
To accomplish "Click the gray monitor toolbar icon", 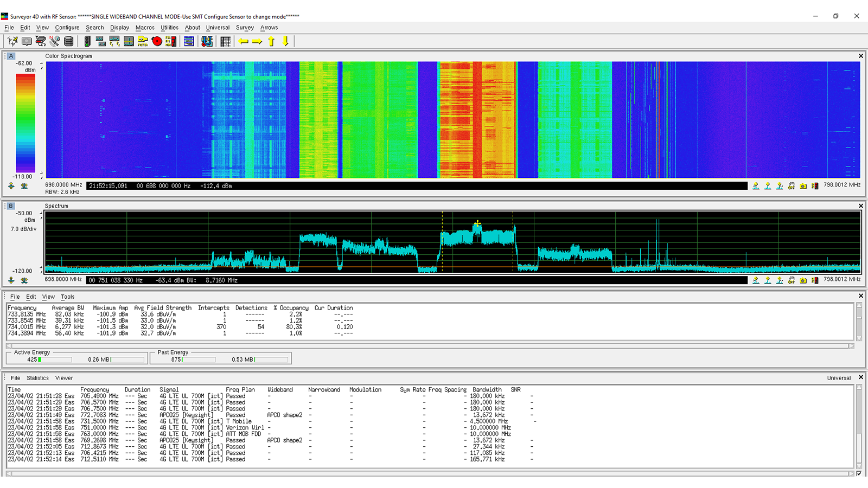I will tap(27, 41).
